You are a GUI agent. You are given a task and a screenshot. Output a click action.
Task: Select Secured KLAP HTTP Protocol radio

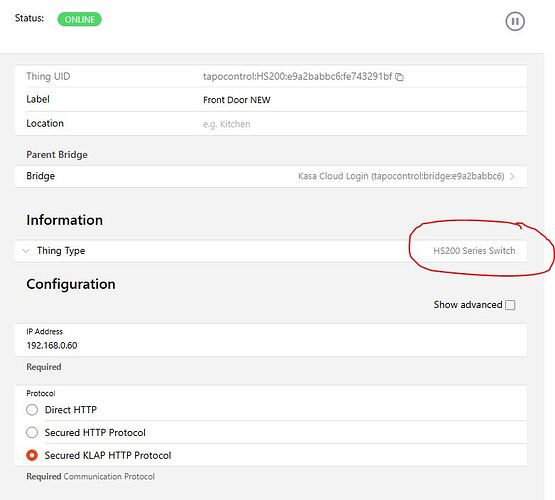[x=32, y=455]
